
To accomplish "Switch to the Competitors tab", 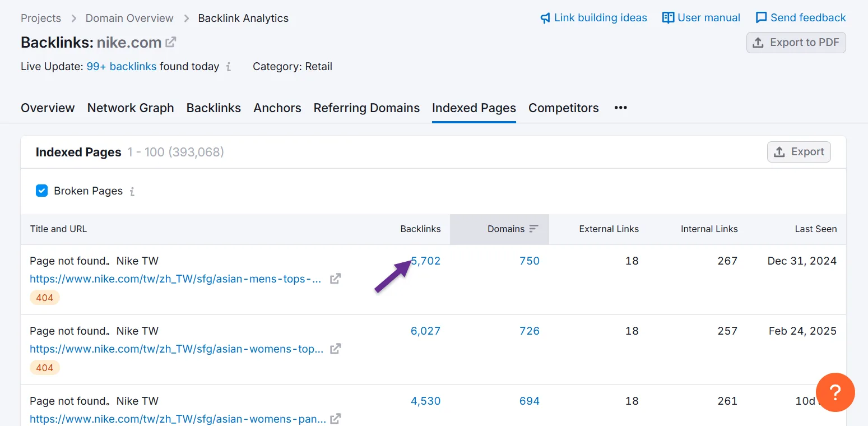I will point(564,108).
